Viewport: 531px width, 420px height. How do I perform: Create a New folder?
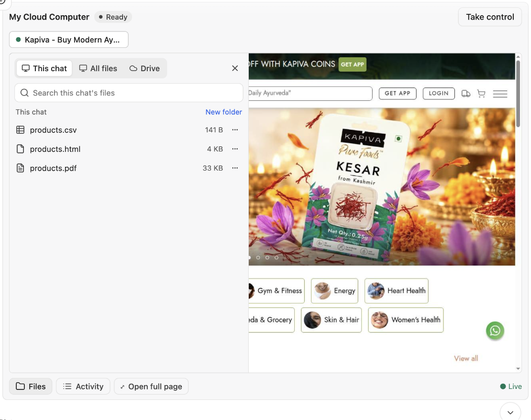click(x=223, y=112)
